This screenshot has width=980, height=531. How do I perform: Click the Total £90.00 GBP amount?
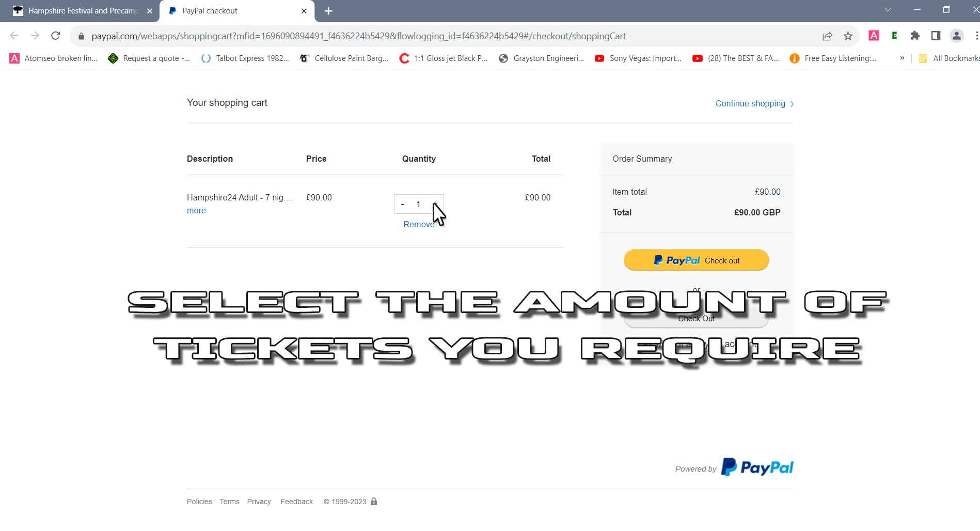(757, 212)
